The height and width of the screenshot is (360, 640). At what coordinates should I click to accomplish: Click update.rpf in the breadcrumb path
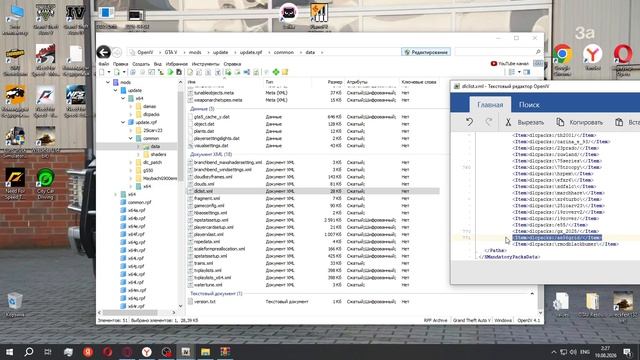[251, 52]
